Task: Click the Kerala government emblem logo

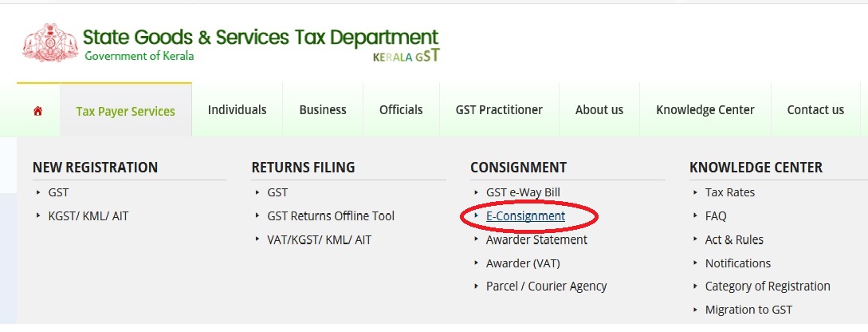Action: pos(49,43)
